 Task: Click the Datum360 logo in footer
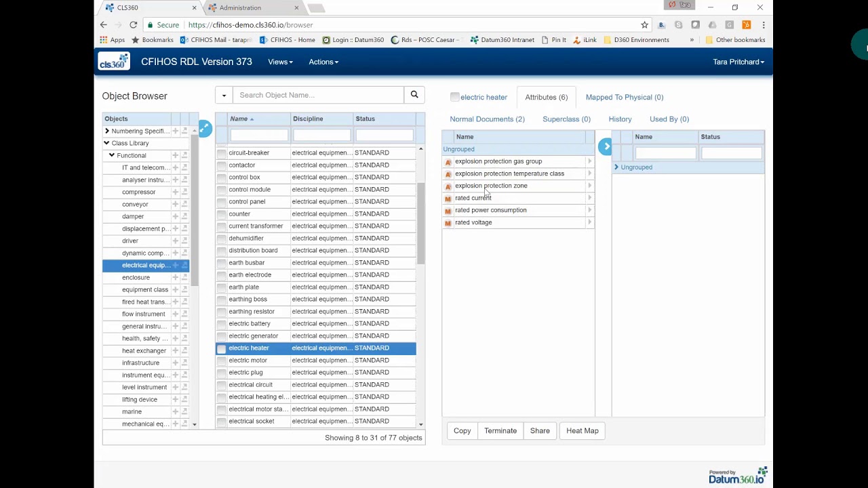pos(738,475)
